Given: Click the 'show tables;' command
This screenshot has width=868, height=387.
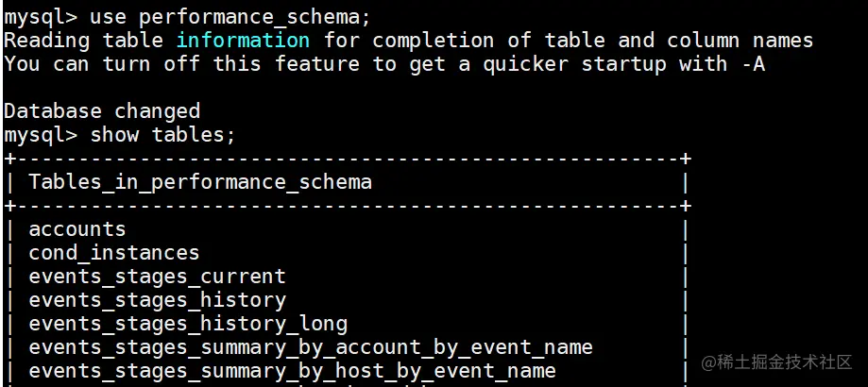Looking at the screenshot, I should (x=162, y=135).
